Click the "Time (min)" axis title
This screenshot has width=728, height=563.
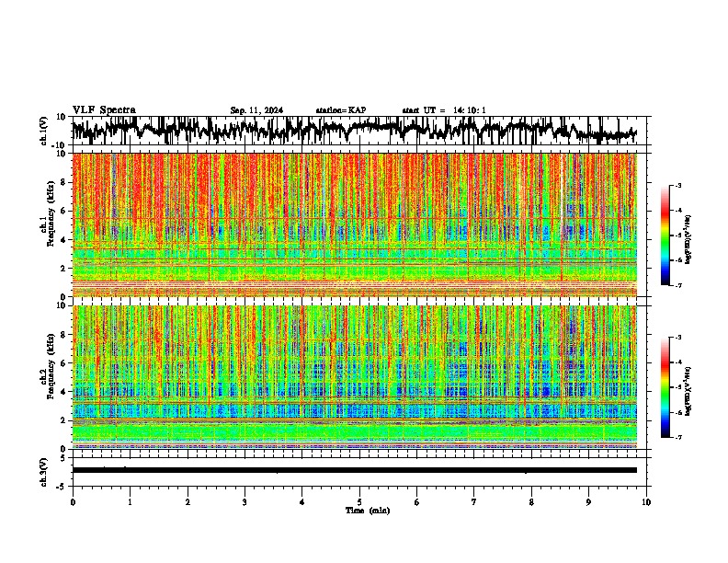(368, 511)
